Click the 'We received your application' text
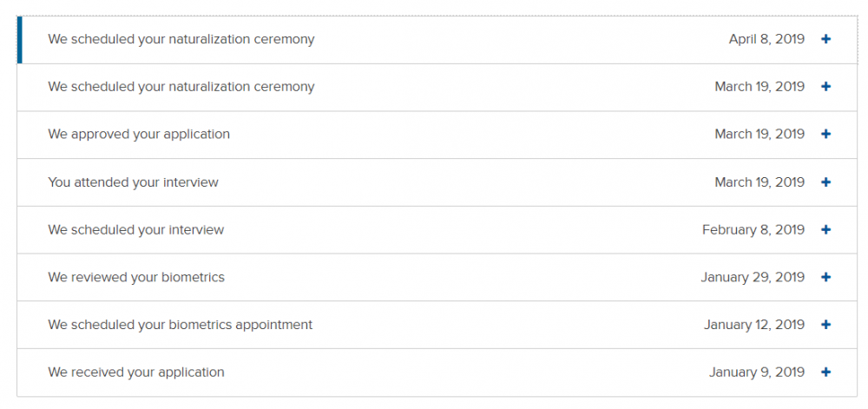Viewport: 868px width, 409px height. click(x=136, y=373)
